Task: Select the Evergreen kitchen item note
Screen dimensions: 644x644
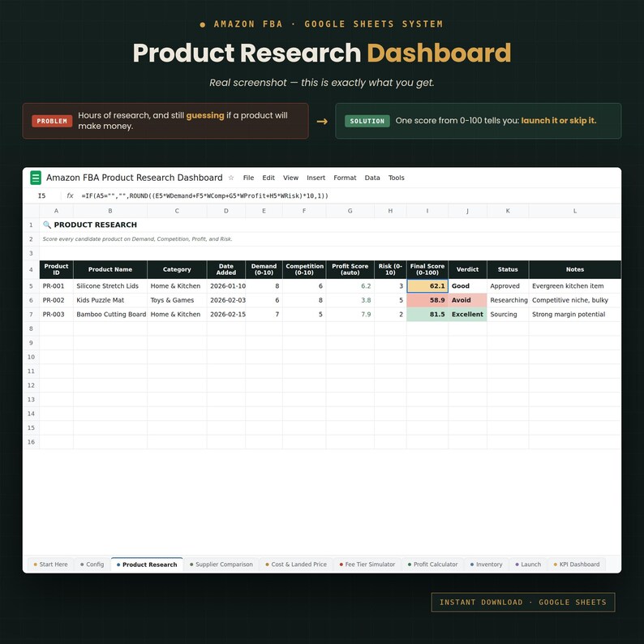Action: point(575,286)
